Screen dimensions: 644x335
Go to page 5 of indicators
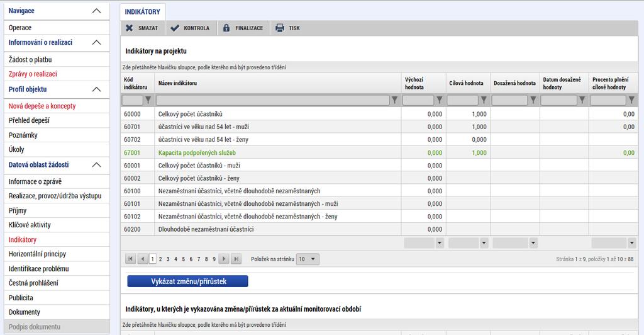[x=183, y=259]
